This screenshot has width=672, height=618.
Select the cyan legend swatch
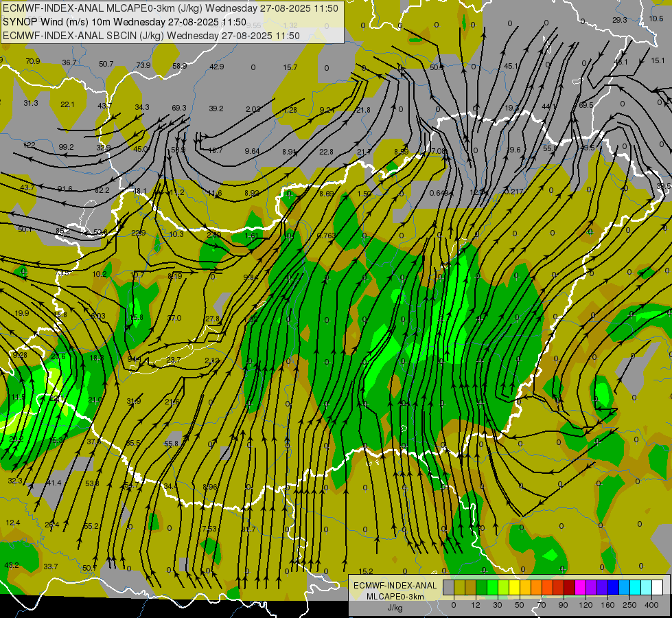coord(636,588)
